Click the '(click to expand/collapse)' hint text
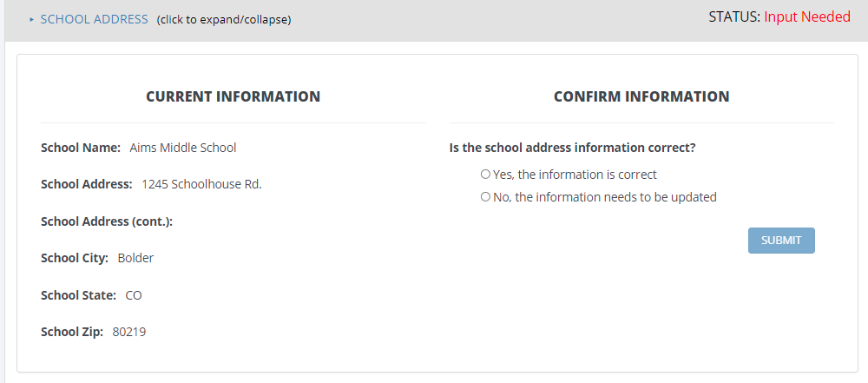868x383 pixels. pos(224,20)
